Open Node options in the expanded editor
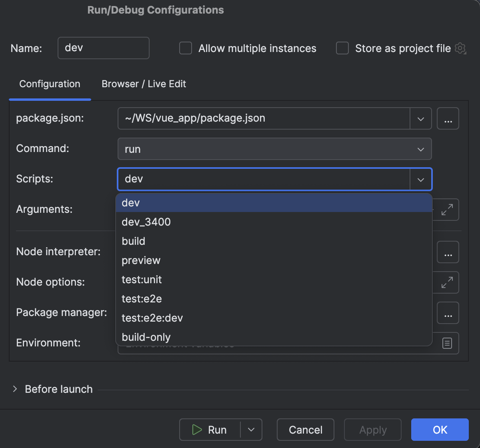Screen dimensions: 480x448 448,282
